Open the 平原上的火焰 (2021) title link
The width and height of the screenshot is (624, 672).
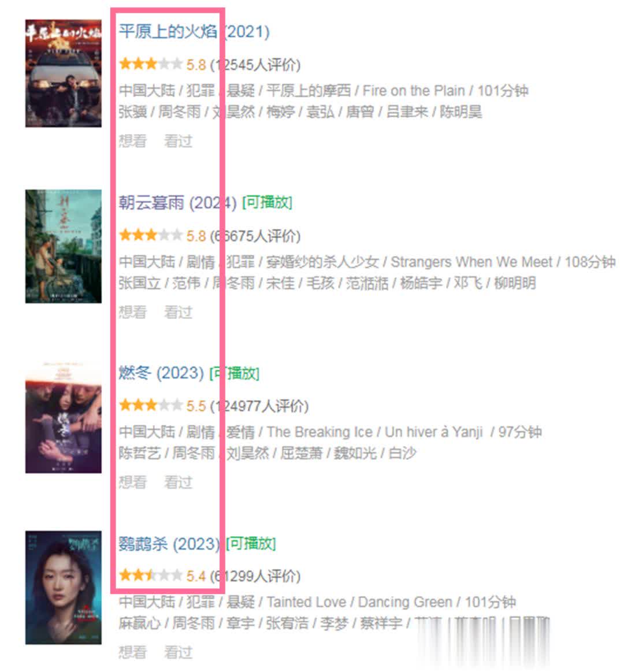pyautogui.click(x=194, y=32)
